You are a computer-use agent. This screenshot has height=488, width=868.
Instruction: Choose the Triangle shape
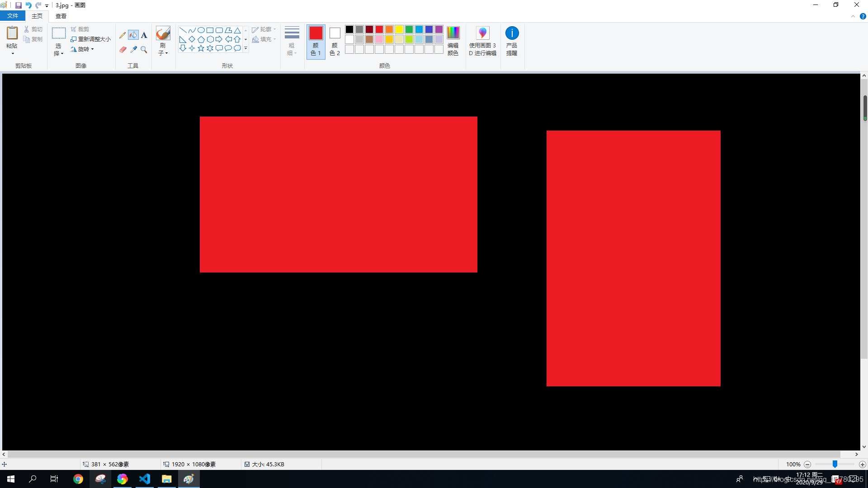[237, 30]
